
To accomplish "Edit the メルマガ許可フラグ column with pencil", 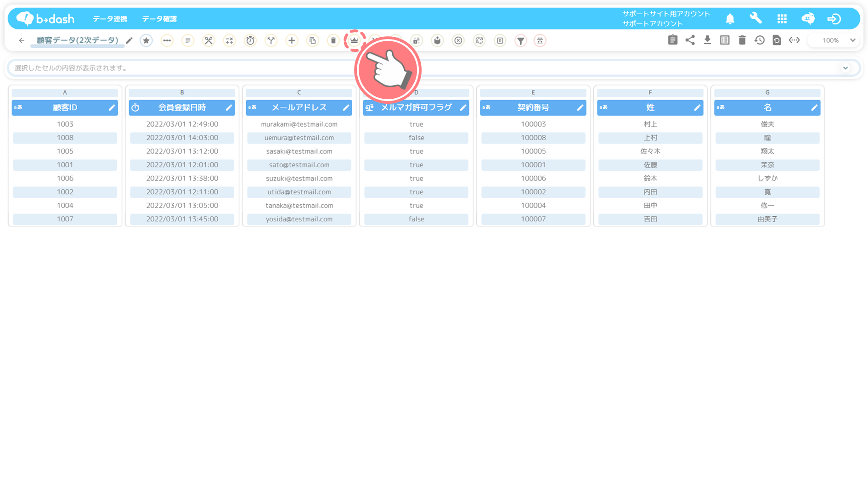I will point(463,107).
